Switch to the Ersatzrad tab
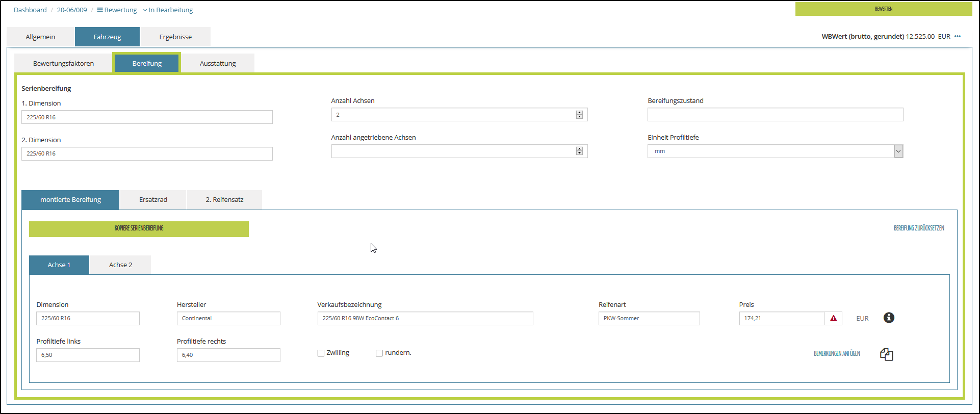 [x=153, y=199]
